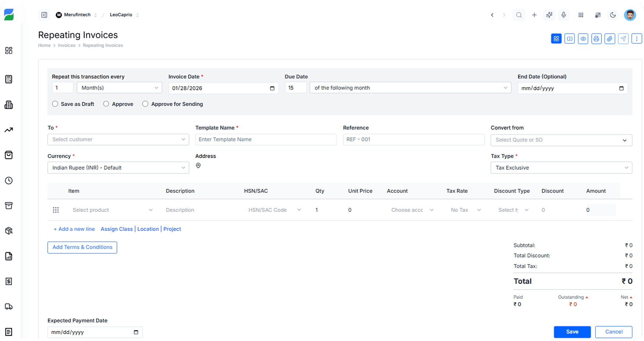Click the Save button
Viewport: 644px width, 341px height.
pyautogui.click(x=572, y=332)
